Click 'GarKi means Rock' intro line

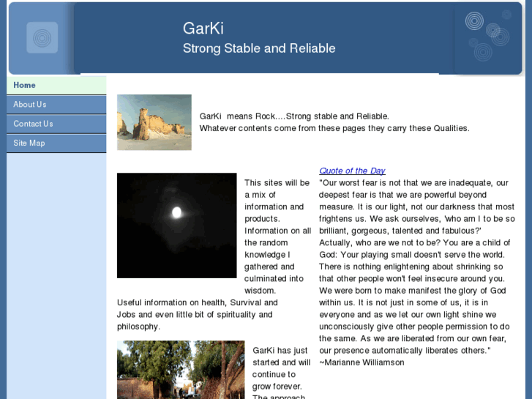click(294, 116)
